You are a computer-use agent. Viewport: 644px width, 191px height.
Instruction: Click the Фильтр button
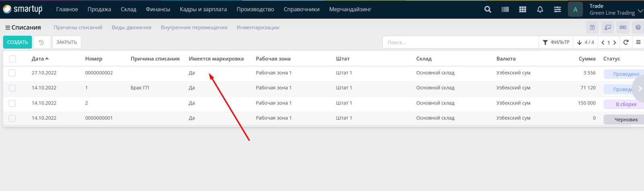click(x=556, y=42)
